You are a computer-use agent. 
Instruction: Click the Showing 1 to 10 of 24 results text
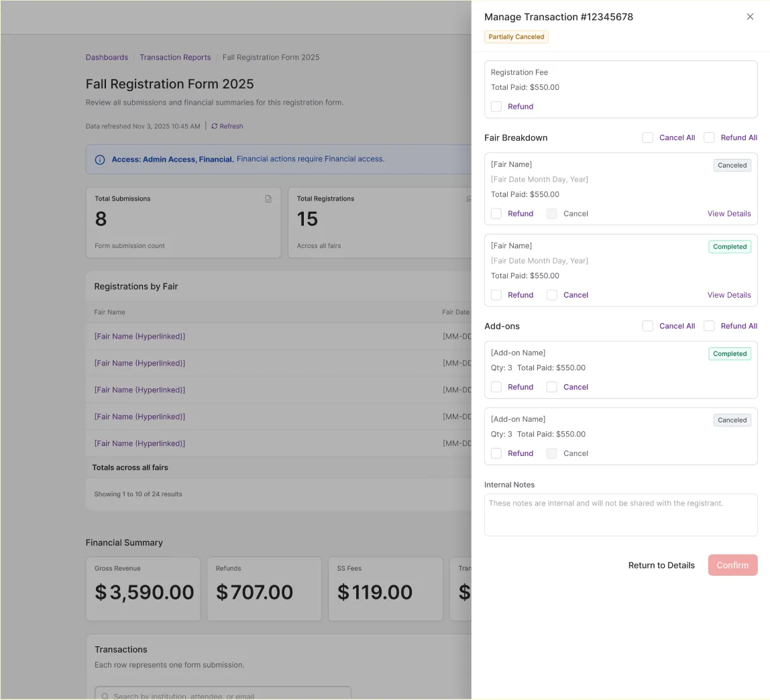coord(138,494)
